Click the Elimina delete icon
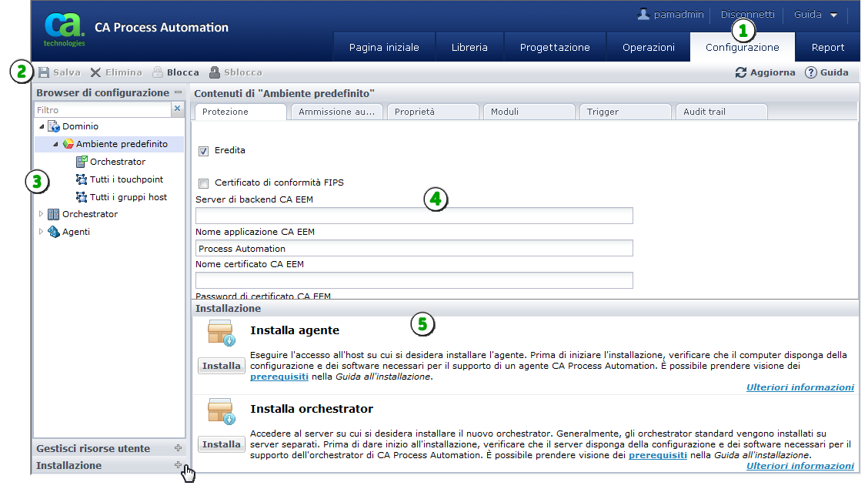The image size is (868, 499). pos(96,72)
